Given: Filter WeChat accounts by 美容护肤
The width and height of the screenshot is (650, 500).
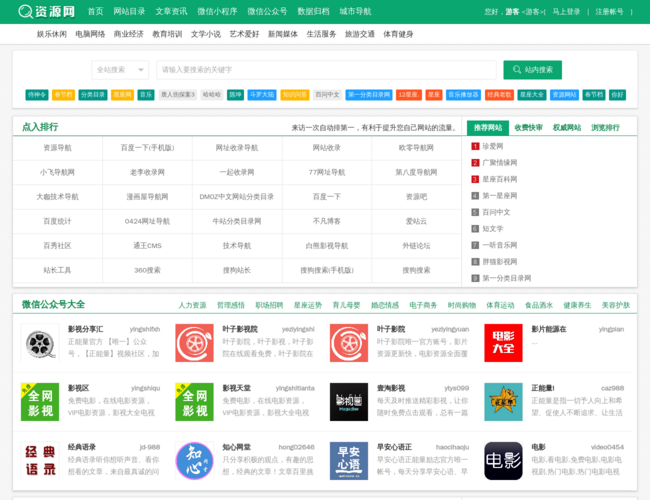Looking at the screenshot, I should pos(616,306).
